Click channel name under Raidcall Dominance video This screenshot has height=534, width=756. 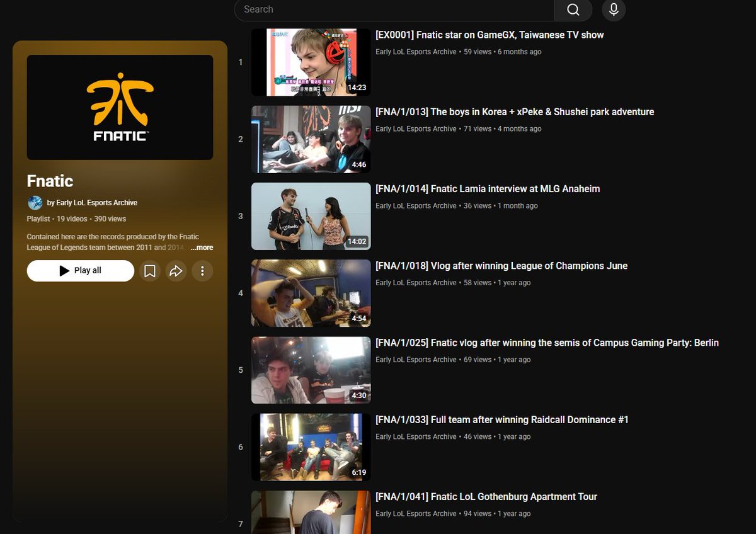point(416,436)
